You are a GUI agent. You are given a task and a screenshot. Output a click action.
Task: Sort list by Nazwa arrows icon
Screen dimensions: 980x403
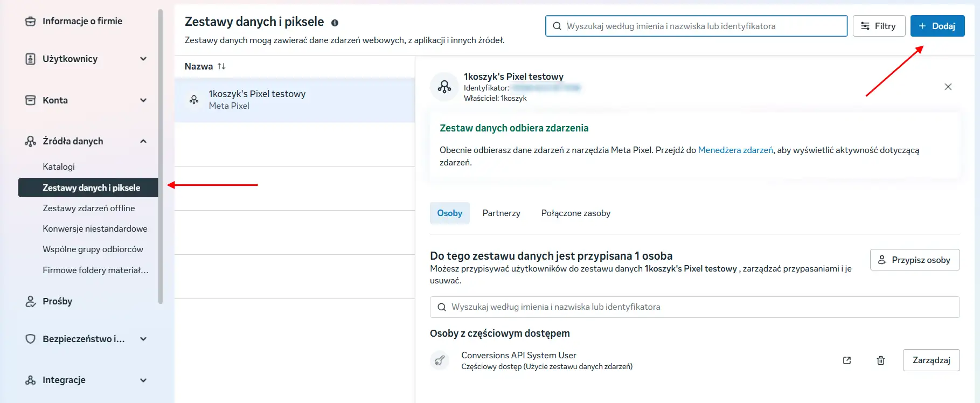point(221,66)
